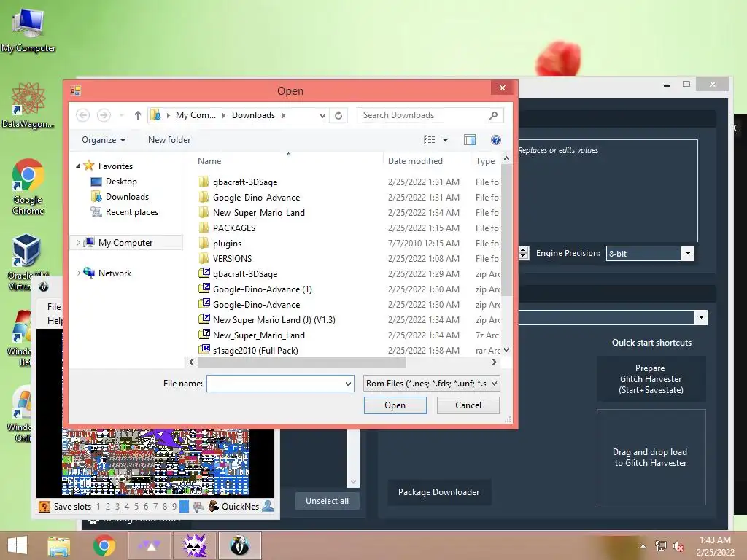Screen dimensions: 747x560
Task: Toggle the preview pane icon
Action: click(x=470, y=139)
